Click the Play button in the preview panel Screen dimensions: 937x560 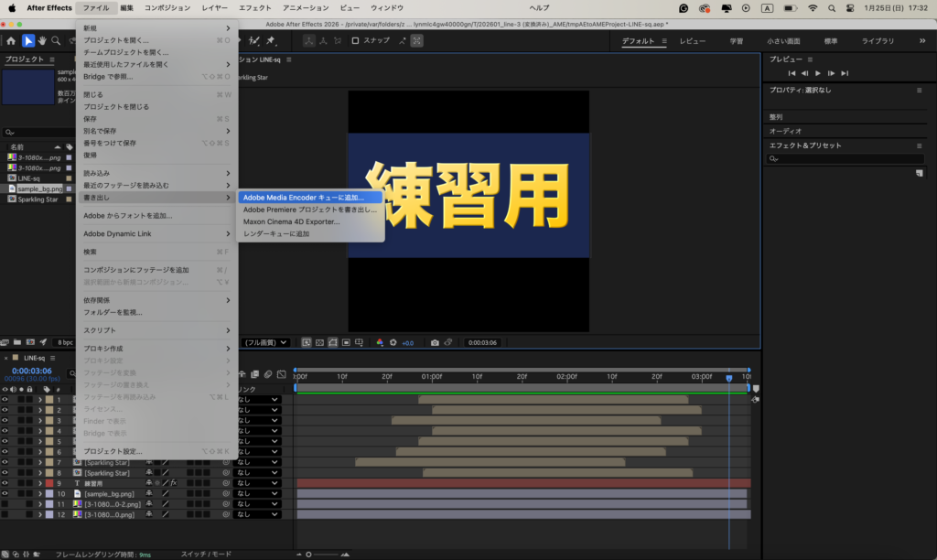[818, 73]
